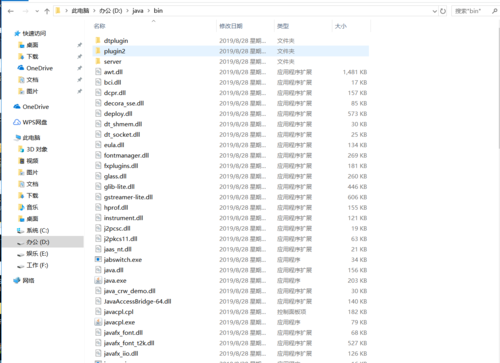
Task: Select the java breadcrumb in address bar
Action: point(138,11)
